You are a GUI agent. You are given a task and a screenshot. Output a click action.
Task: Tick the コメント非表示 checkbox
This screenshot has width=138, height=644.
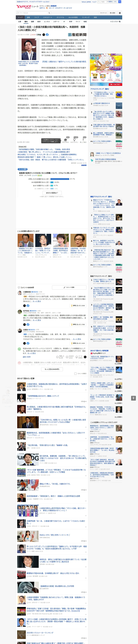coord(75,374)
